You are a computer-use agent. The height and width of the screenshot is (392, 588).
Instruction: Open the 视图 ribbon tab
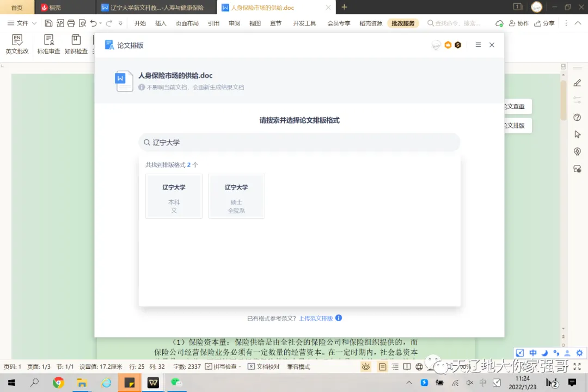tap(255, 23)
